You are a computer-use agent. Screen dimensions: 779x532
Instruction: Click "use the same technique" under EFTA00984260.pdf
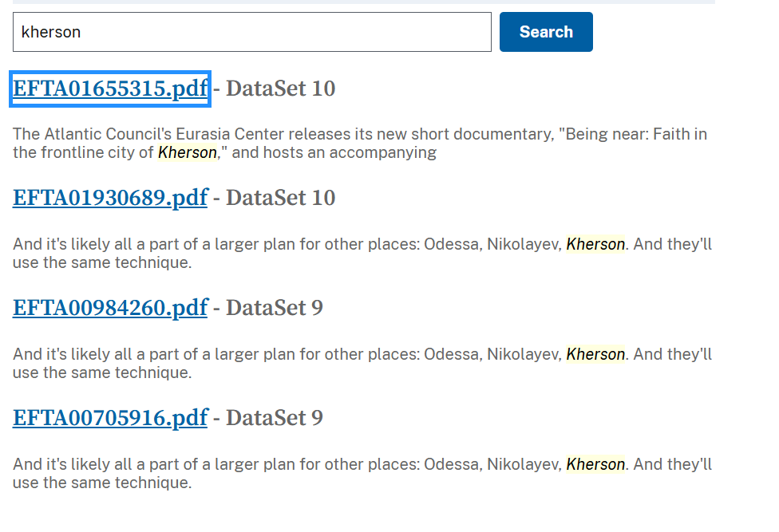pyautogui.click(x=102, y=372)
